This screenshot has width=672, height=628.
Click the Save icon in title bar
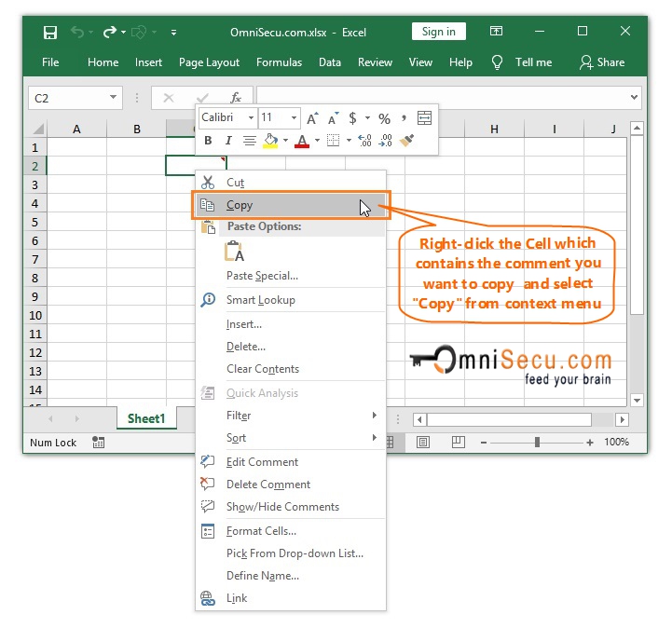[50, 33]
